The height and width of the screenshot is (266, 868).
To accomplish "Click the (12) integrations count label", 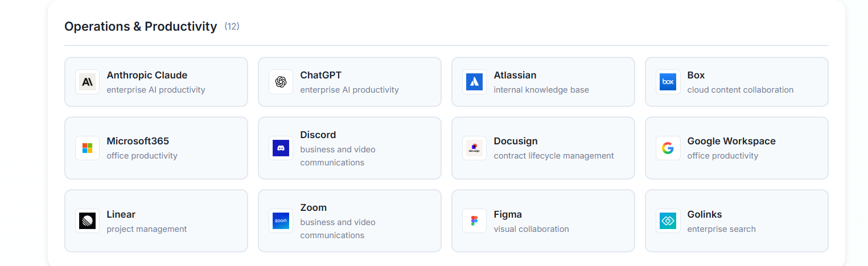I will point(232,26).
